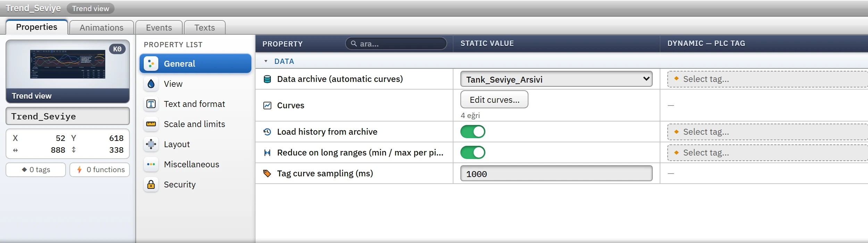Click the Scale and limits ruler icon
Screen dimensions: 868x243
point(151,124)
